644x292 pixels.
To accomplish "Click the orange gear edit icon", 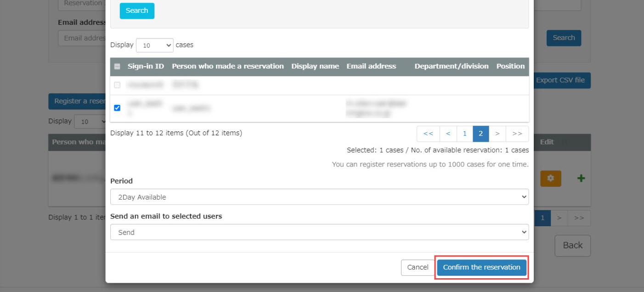I will [x=550, y=178].
